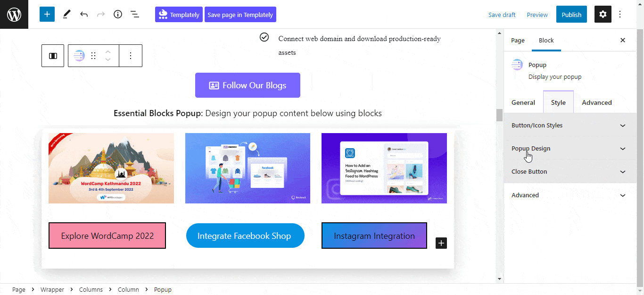
Task: Click the drag handle dots icon
Action: 93,56
